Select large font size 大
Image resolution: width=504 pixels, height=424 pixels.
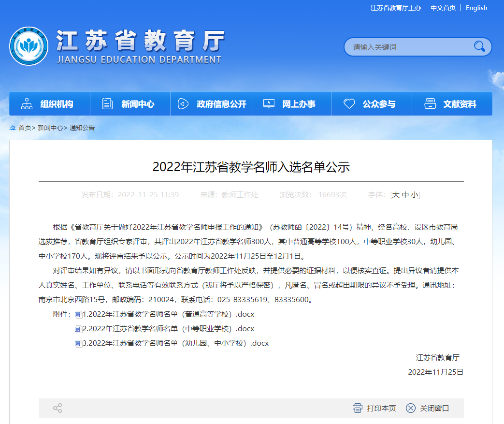pos(396,195)
